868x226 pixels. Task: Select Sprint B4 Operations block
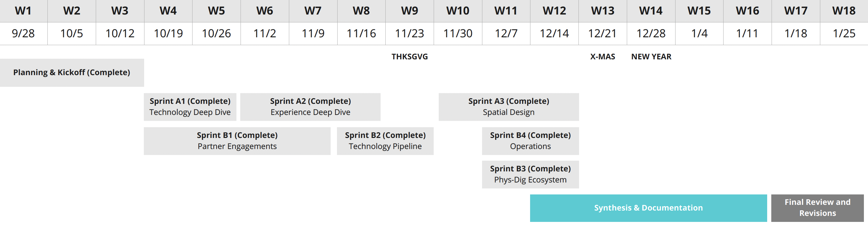point(530,141)
